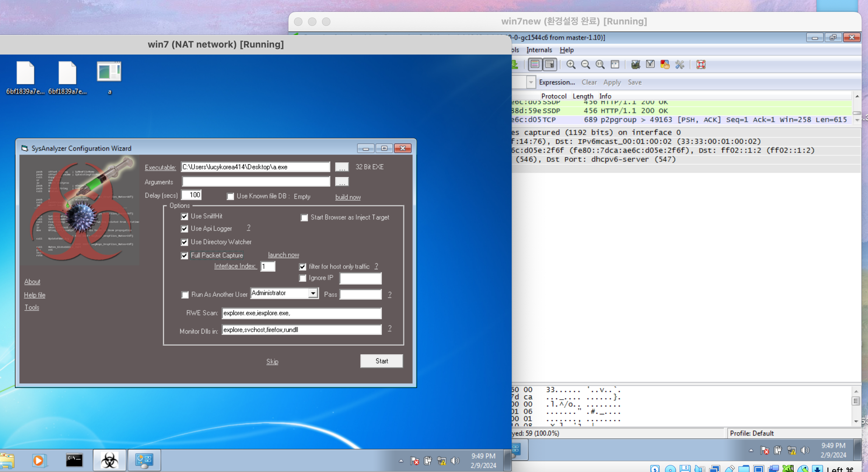Screen dimensions: 868x472
Task: Click the Info column header in Wireshark
Action: pos(605,96)
